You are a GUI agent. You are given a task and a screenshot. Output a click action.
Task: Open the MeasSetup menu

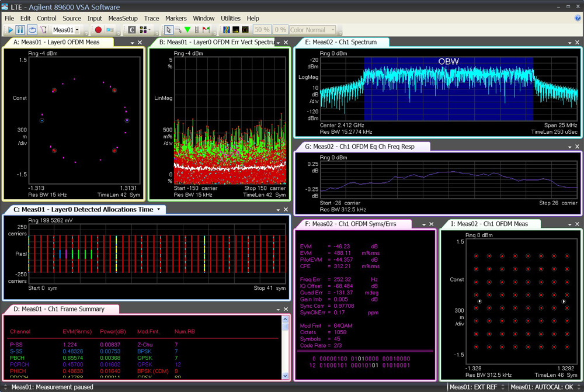pyautogui.click(x=123, y=18)
